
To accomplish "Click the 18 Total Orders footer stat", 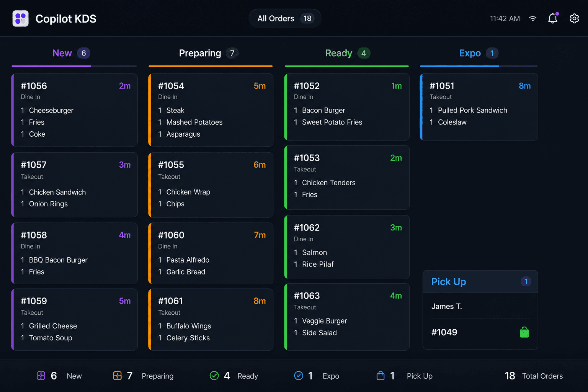I will (534, 376).
